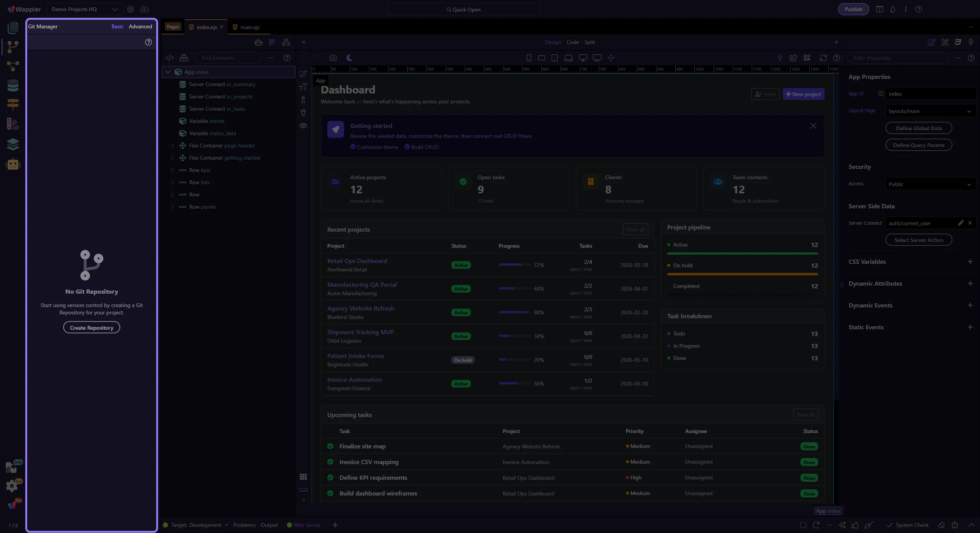
Task: Open the Git Manager sidebar icon
Action: 13,47
